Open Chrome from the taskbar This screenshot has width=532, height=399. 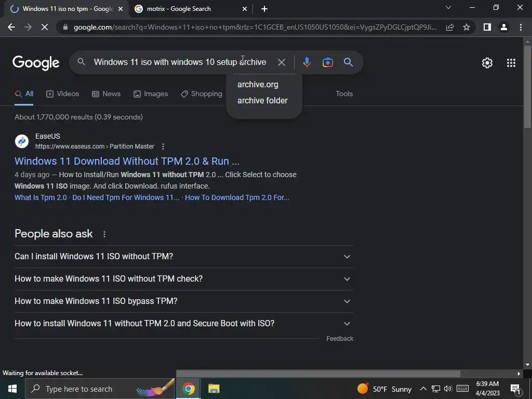coord(188,389)
